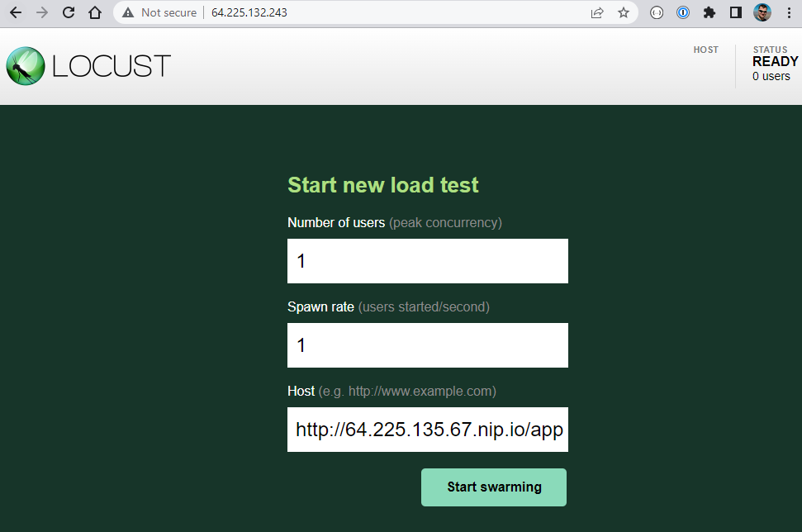Bookmark this page with the star

coord(624,12)
